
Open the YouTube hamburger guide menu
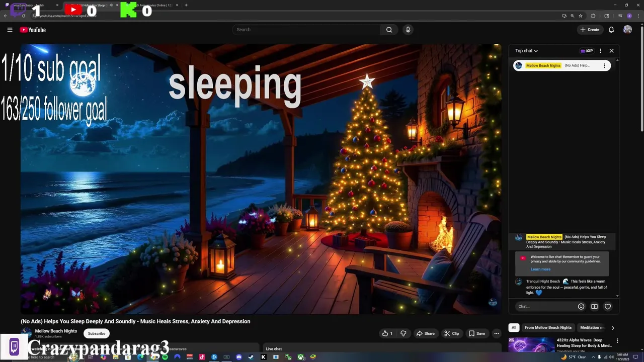pyautogui.click(x=10, y=30)
